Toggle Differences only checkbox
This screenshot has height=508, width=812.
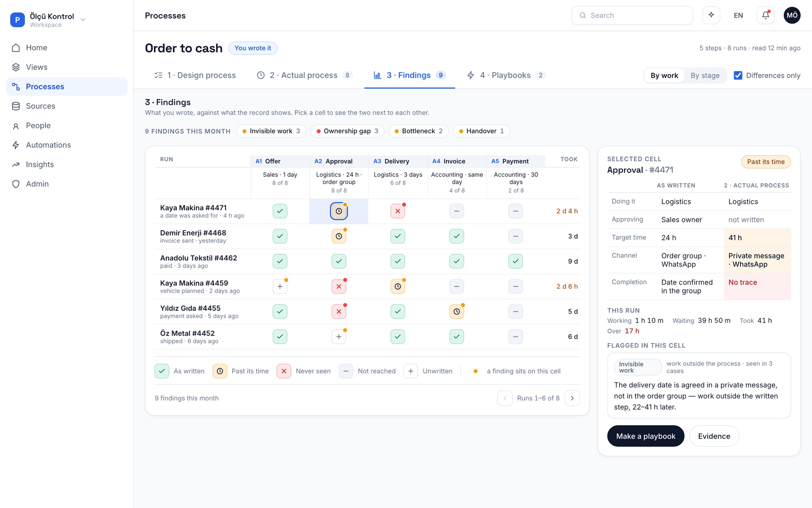pyautogui.click(x=738, y=76)
